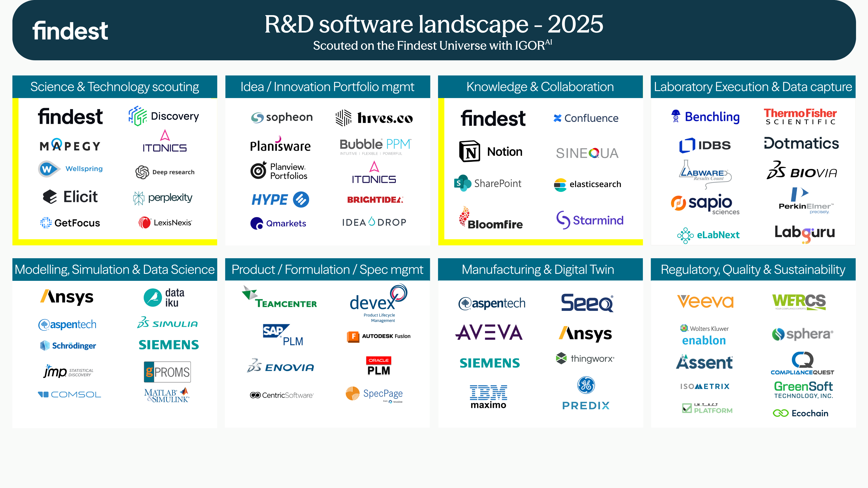The width and height of the screenshot is (868, 488).
Task: Click the Notion logo
Action: pos(491,152)
